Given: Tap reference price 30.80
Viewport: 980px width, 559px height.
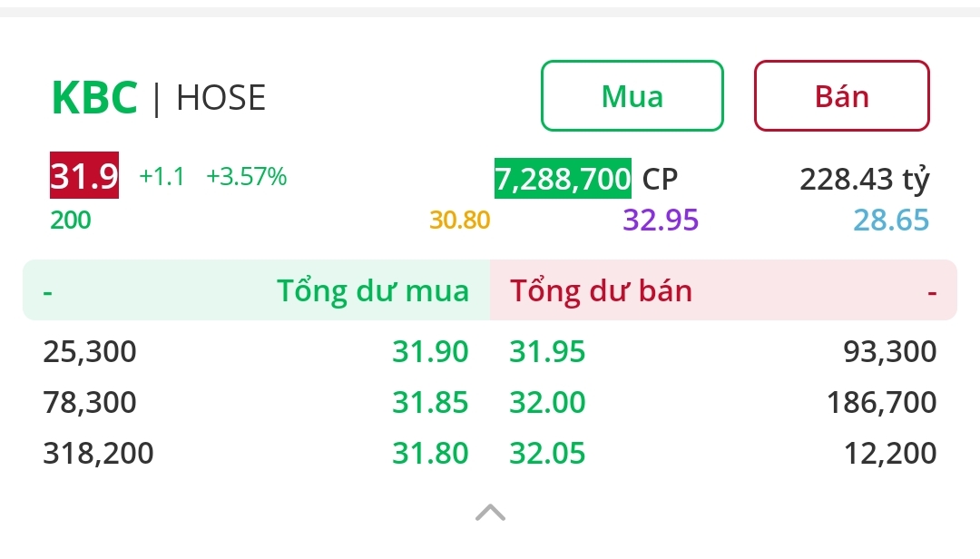Looking at the screenshot, I should click(459, 220).
